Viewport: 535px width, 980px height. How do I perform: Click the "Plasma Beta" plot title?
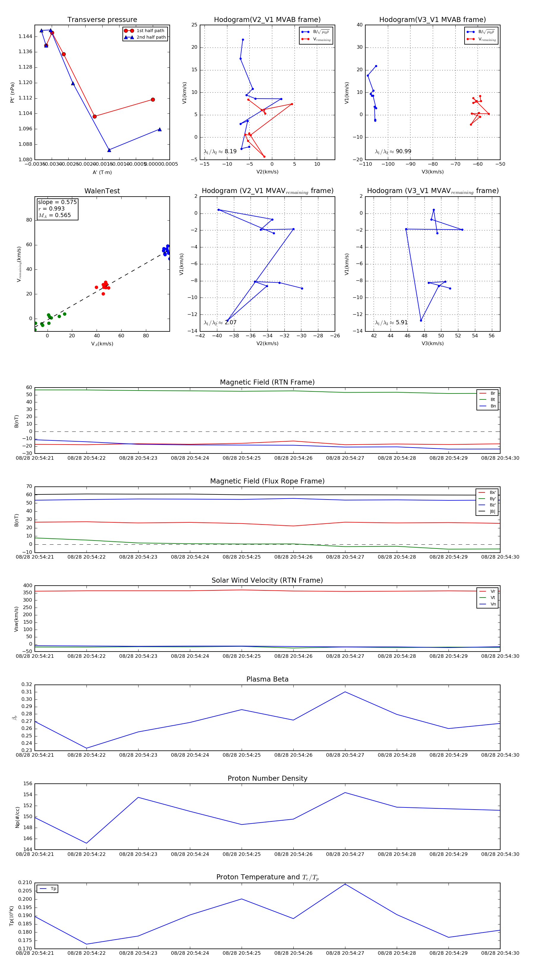[267, 679]
